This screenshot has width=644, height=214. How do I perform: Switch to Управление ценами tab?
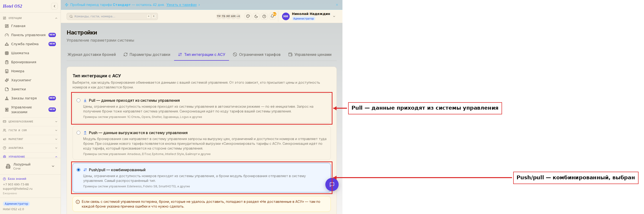pyautogui.click(x=310, y=54)
